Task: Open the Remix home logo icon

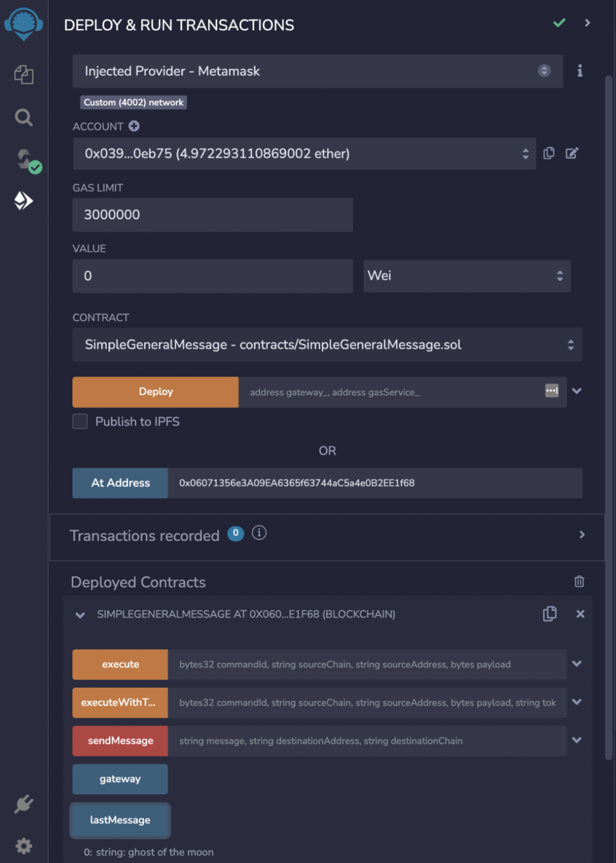Action: (x=24, y=24)
